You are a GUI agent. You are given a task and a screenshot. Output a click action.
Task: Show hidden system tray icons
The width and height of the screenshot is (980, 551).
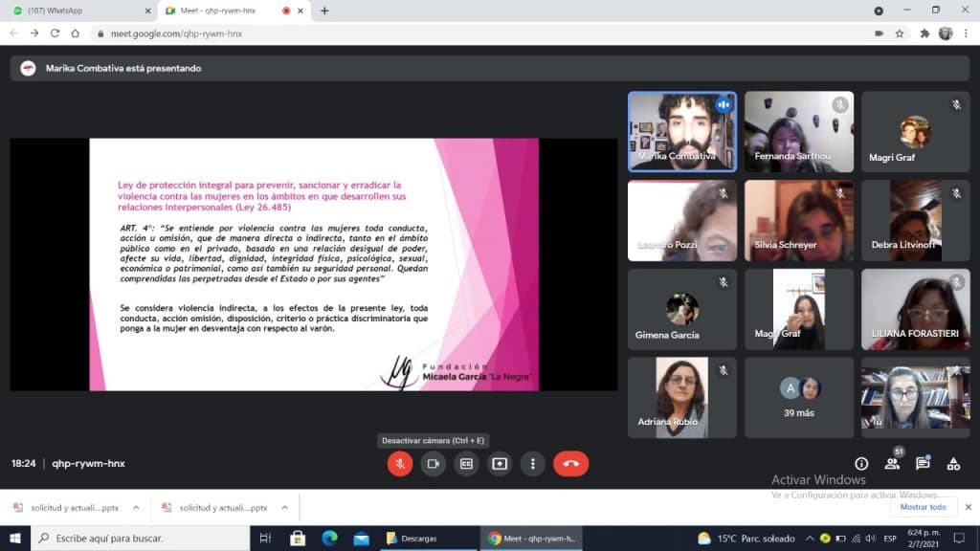pyautogui.click(x=810, y=538)
